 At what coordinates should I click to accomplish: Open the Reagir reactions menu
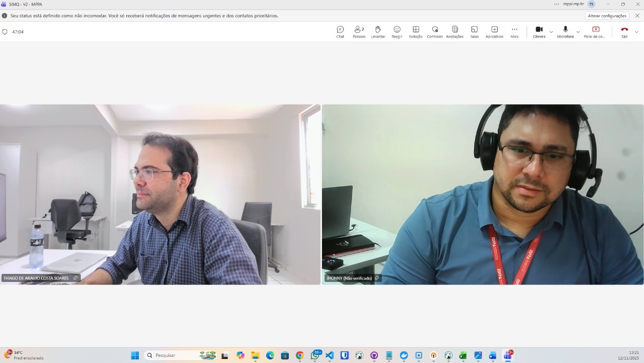[397, 32]
